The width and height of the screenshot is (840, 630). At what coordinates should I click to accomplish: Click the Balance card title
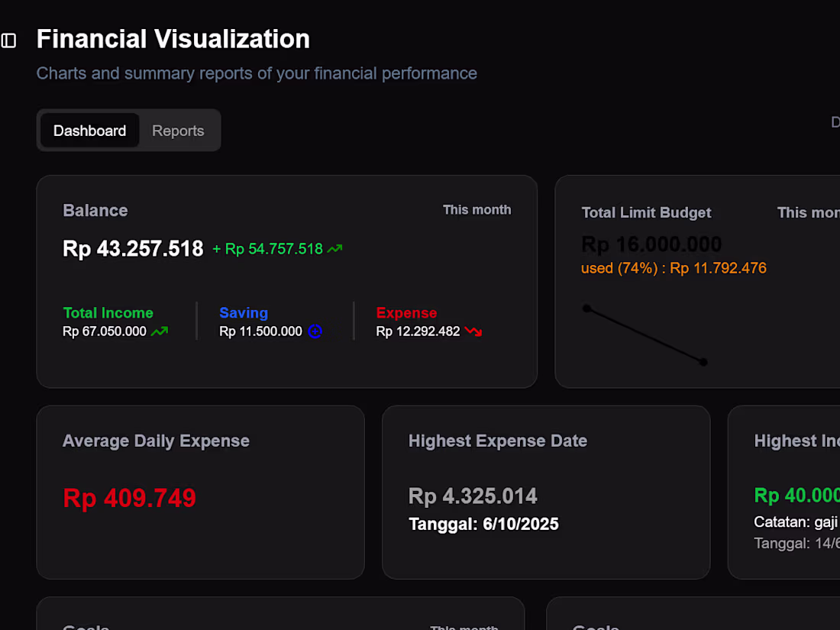pos(95,210)
